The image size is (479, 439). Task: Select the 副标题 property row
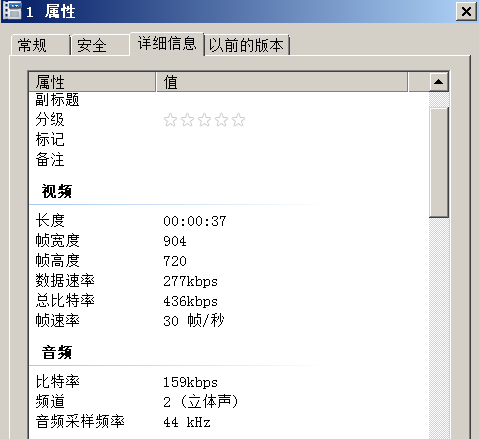click(229, 100)
